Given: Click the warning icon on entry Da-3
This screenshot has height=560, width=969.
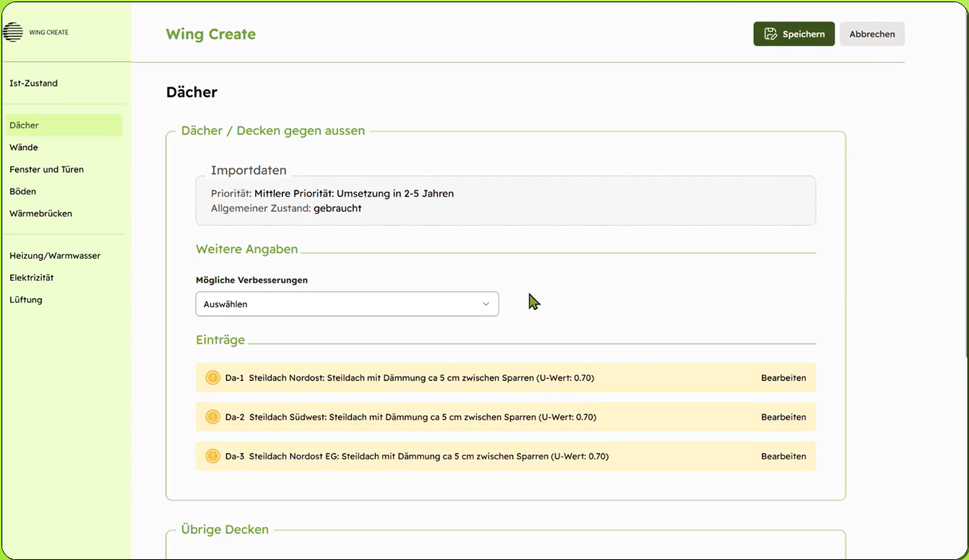Looking at the screenshot, I should pos(212,456).
